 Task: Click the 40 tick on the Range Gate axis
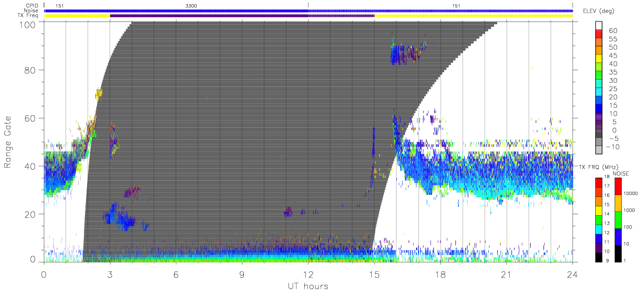coord(30,166)
